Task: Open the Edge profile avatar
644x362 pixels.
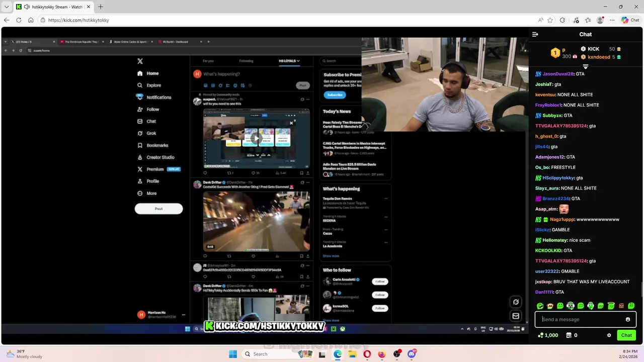Action: point(600,20)
